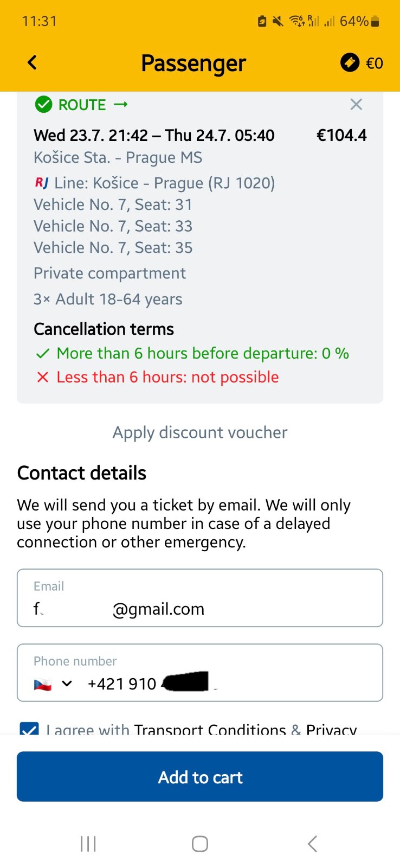Remove route with the X icon
This screenshot has width=400, height=868.
pos(356,104)
